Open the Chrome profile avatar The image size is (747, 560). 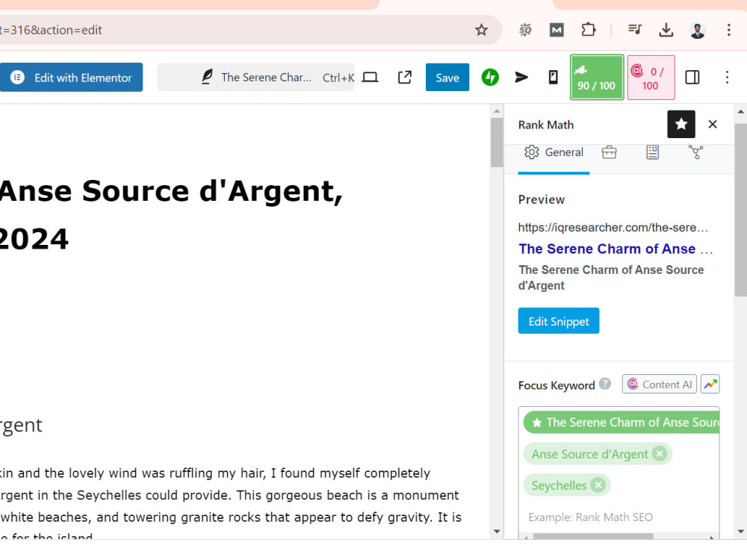[x=698, y=30]
